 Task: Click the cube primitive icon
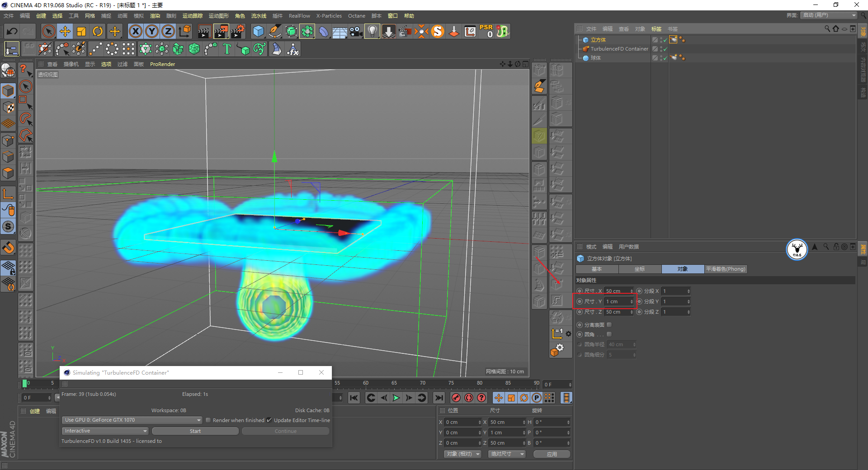(258, 31)
